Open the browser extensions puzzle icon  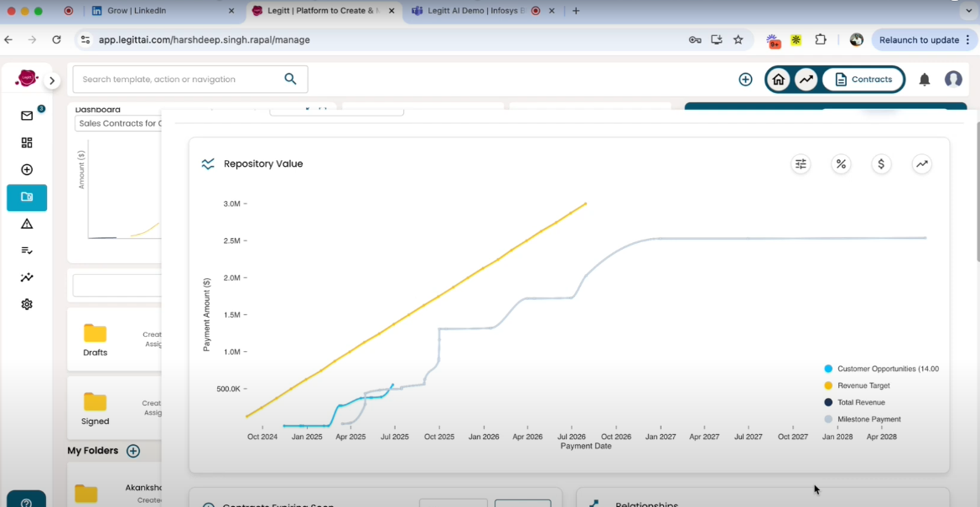(x=821, y=39)
